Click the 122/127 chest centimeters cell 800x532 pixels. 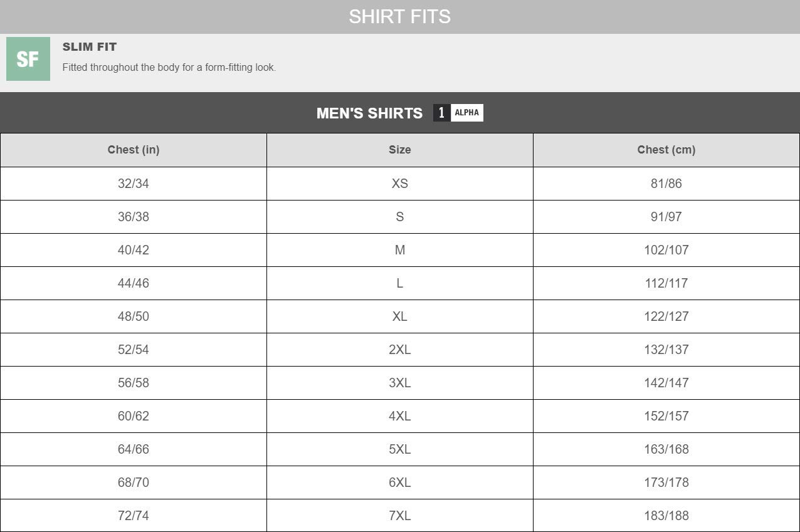click(666, 316)
